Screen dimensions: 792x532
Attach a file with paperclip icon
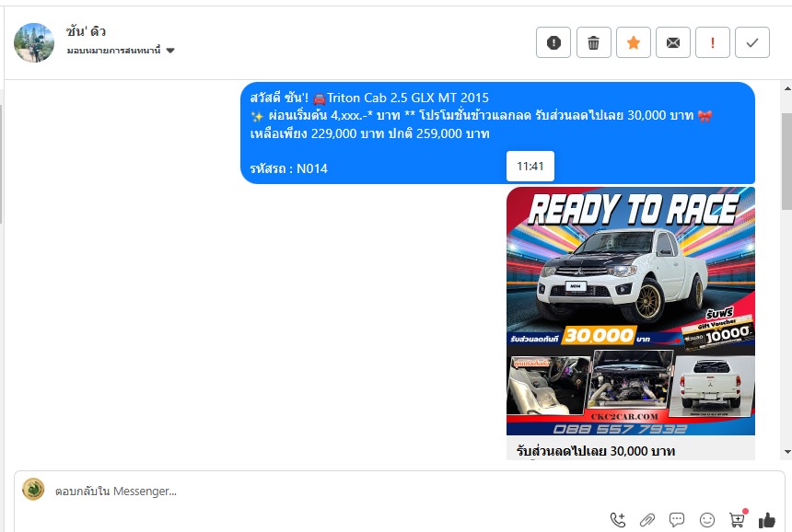point(647,519)
